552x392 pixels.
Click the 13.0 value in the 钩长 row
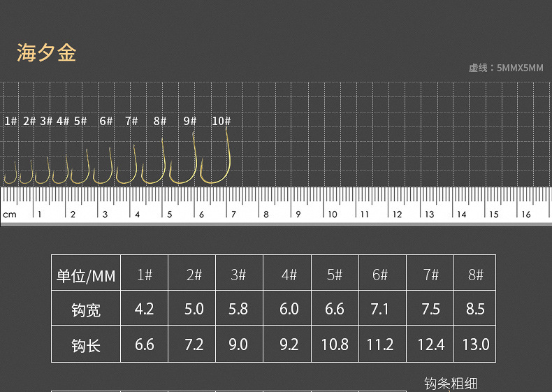(x=476, y=344)
